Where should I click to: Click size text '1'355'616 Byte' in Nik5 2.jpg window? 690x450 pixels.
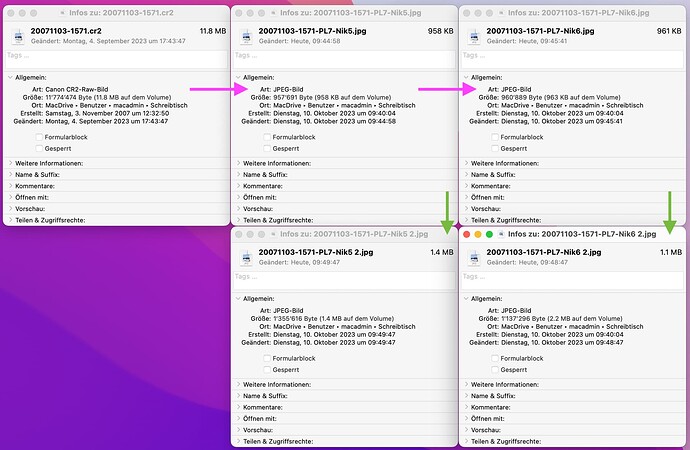click(295, 319)
